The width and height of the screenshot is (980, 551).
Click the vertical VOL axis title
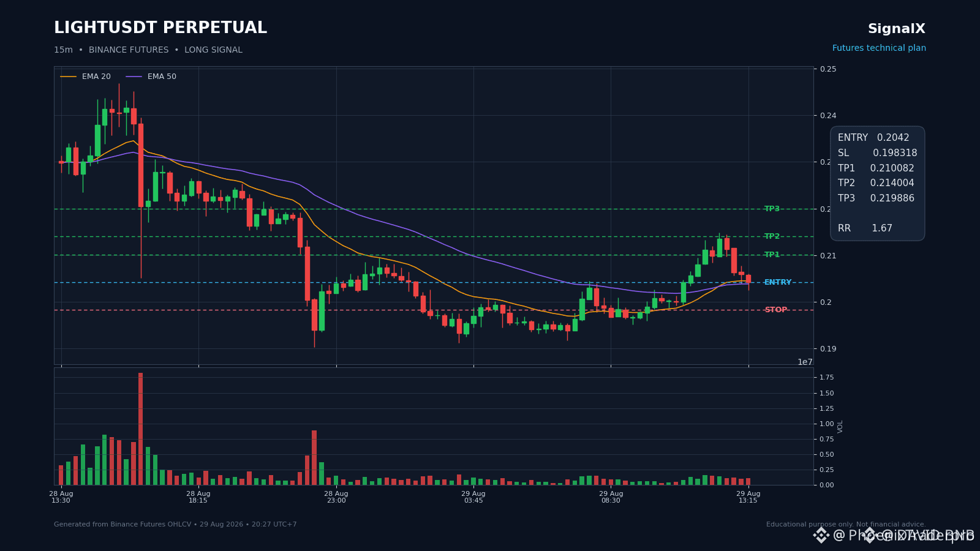click(840, 426)
